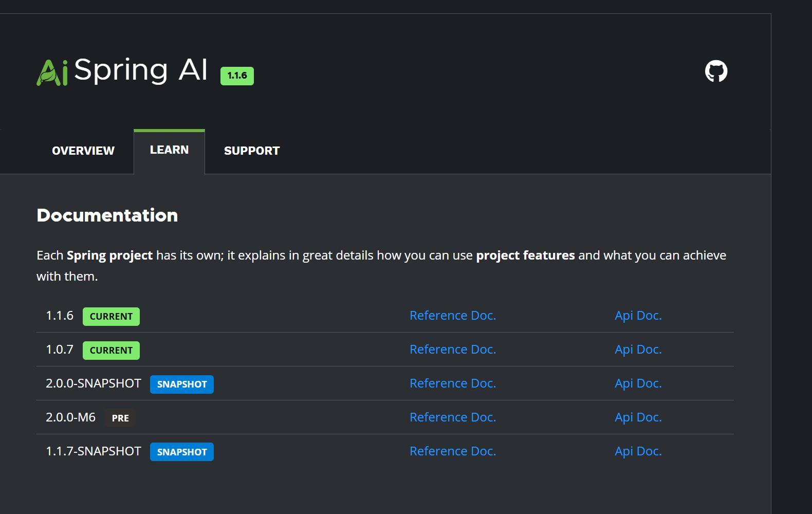This screenshot has height=514, width=812.
Task: Open the GitHub repository icon
Action: [716, 71]
